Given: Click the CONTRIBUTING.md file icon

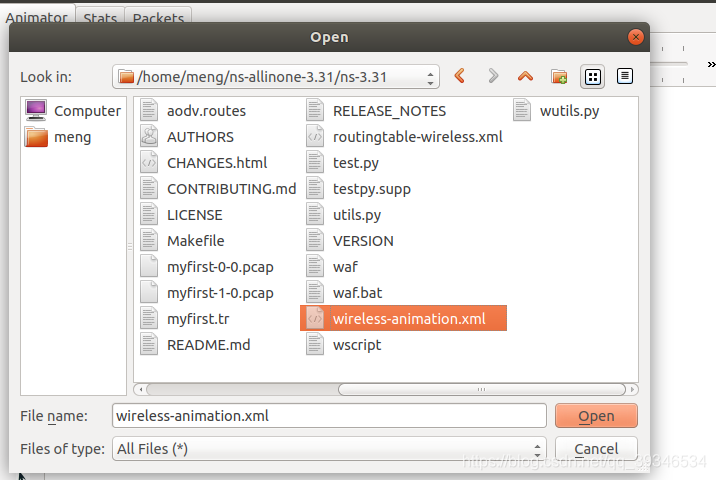Looking at the screenshot, I should 149,189.
